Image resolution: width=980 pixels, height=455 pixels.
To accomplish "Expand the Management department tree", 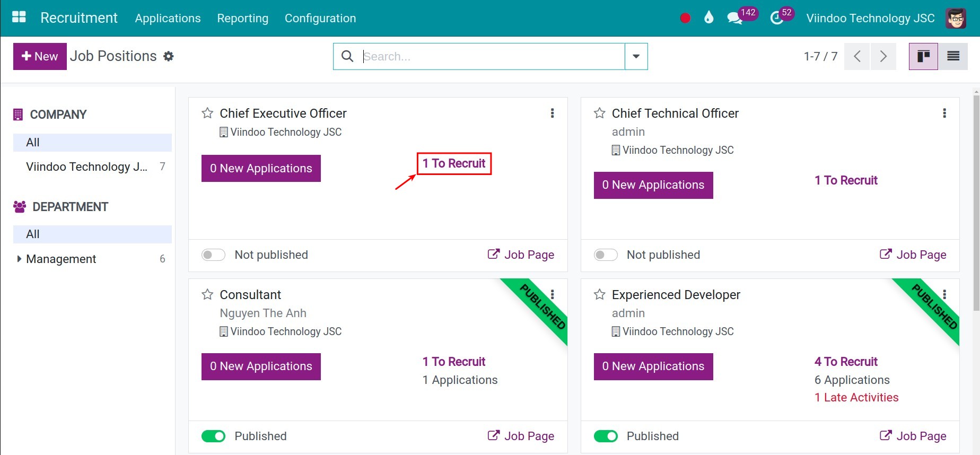I will [19, 259].
